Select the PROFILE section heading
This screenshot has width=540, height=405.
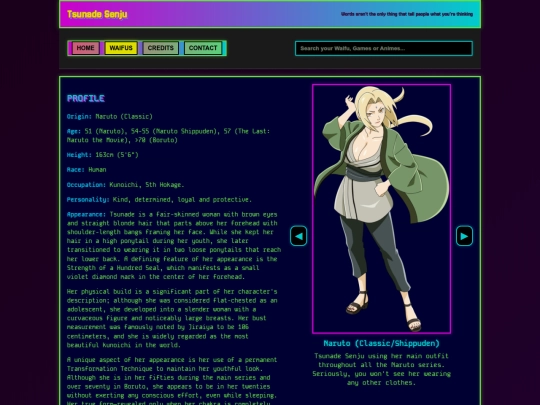pos(86,98)
